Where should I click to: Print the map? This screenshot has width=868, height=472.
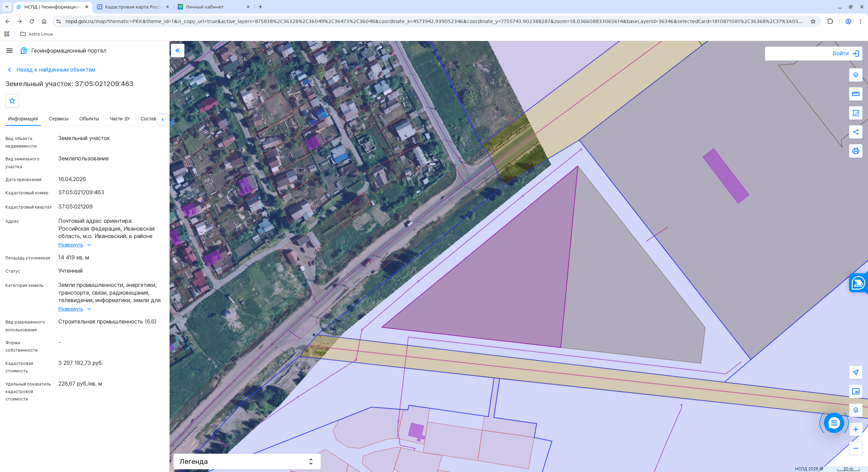pos(856,151)
